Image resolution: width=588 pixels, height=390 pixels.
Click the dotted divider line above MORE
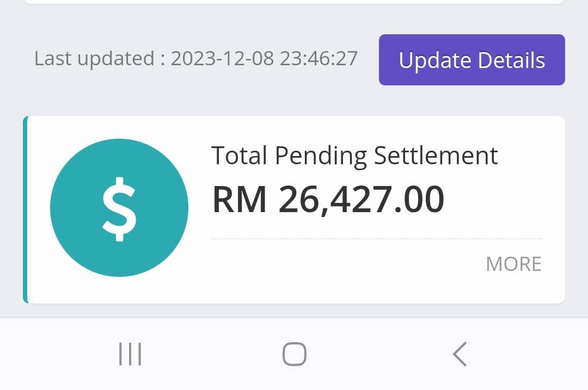tap(376, 239)
